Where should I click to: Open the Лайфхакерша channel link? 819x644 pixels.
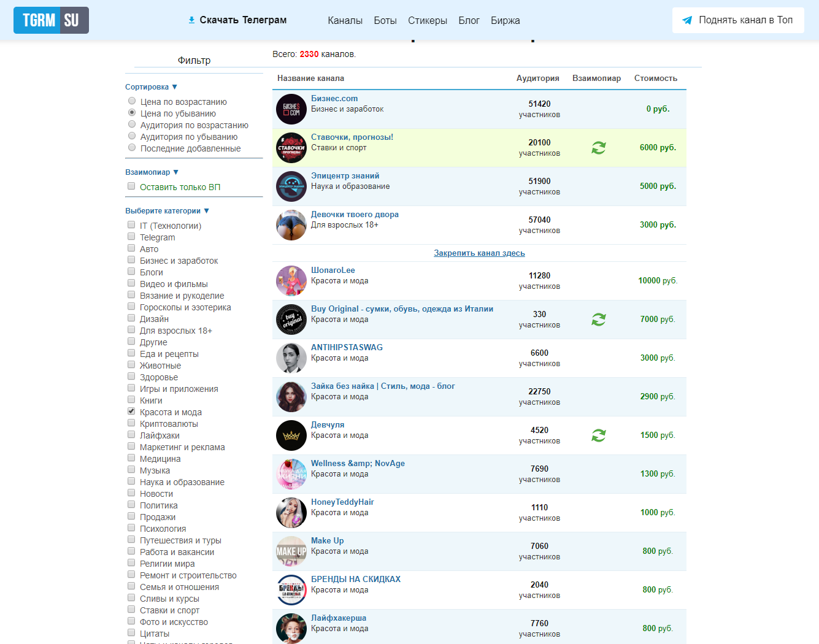coord(339,618)
